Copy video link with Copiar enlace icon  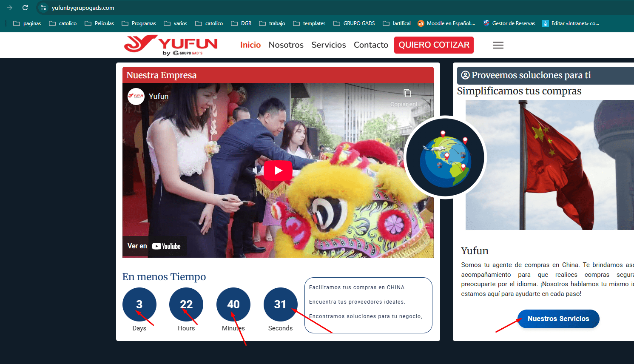click(407, 97)
